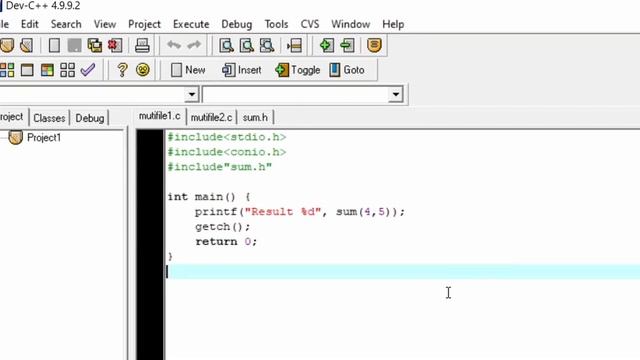
Task: Open the Tools menu
Action: (x=276, y=24)
